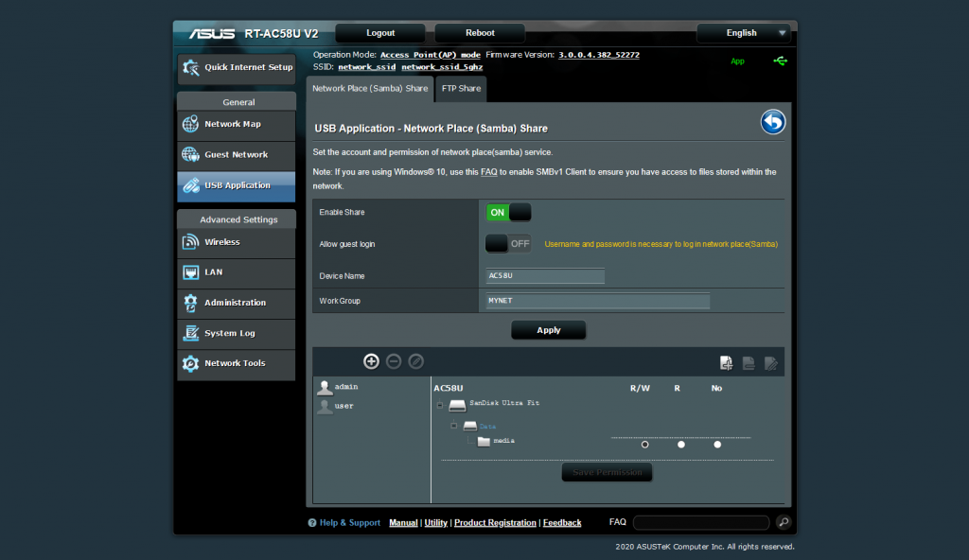969x560 pixels.
Task: Click the App link in header
Action: coord(737,61)
